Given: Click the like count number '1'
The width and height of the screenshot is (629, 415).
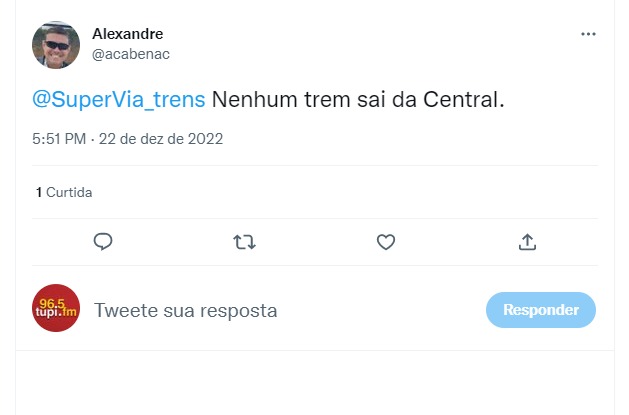Looking at the screenshot, I should 38,191.
